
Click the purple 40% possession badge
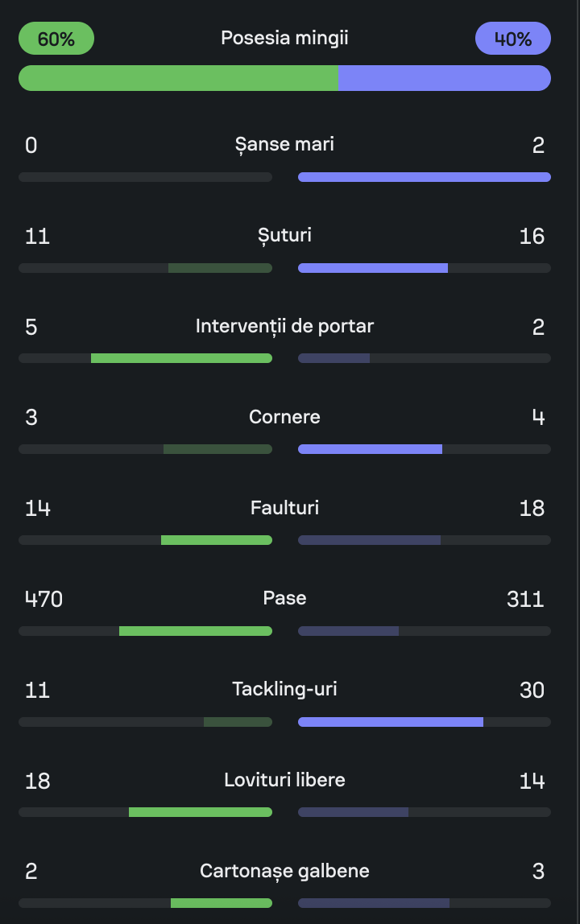tap(513, 39)
